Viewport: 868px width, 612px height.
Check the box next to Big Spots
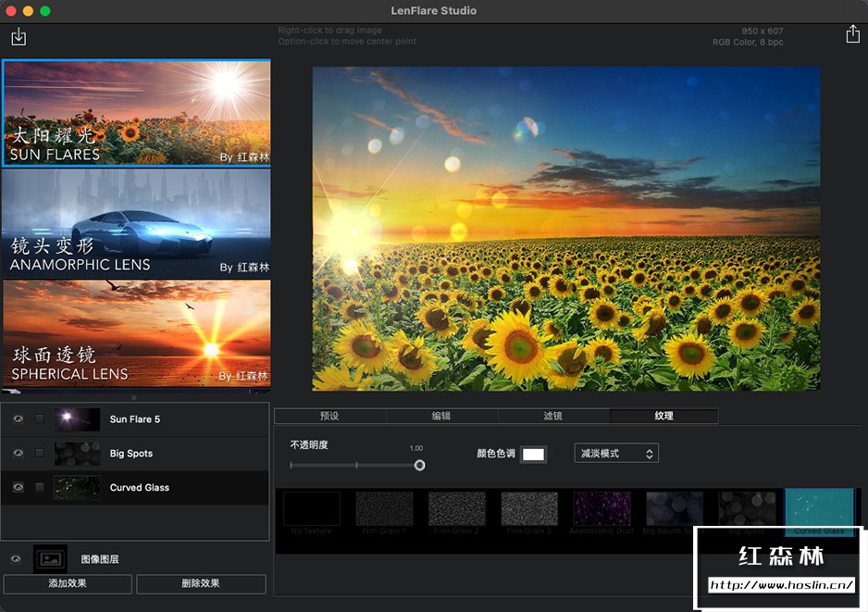click(39, 453)
